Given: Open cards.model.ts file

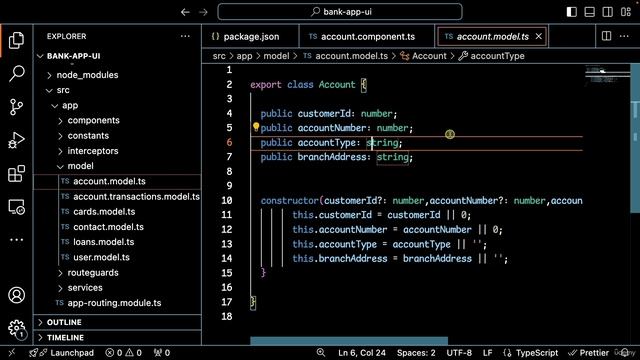Looking at the screenshot, I should tap(104, 212).
